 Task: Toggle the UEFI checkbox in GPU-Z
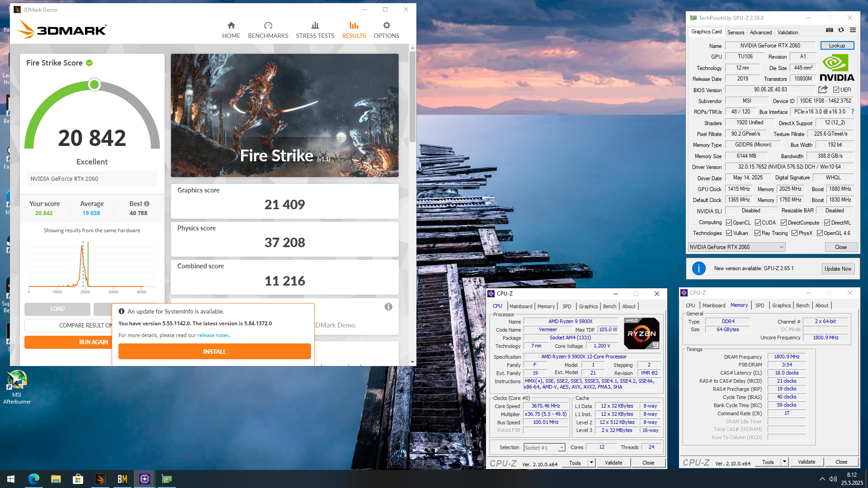click(x=836, y=90)
